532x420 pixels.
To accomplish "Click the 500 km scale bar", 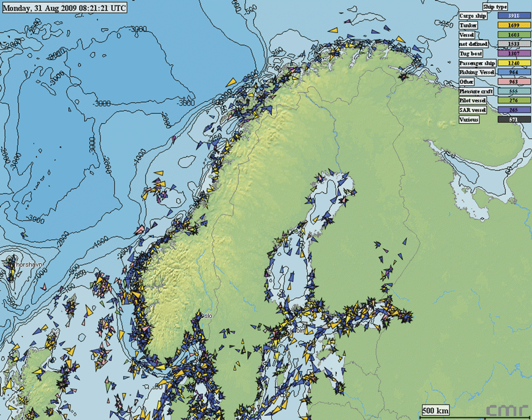I will tap(434, 410).
